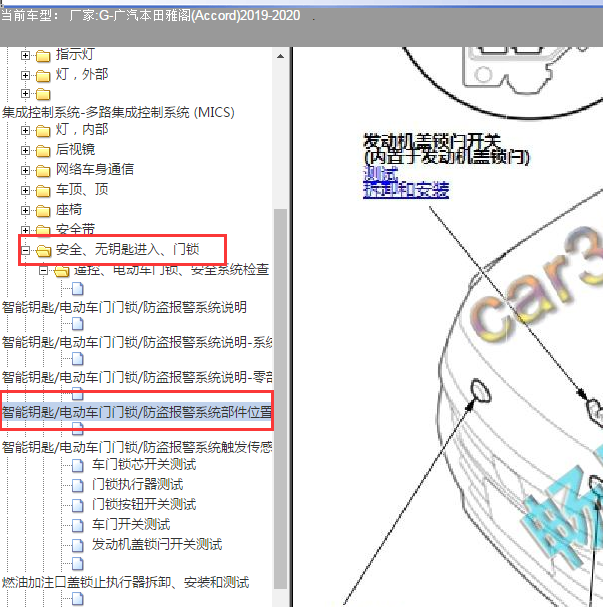Select 网络车身通信 tree item
603x607 pixels.
(x=95, y=169)
